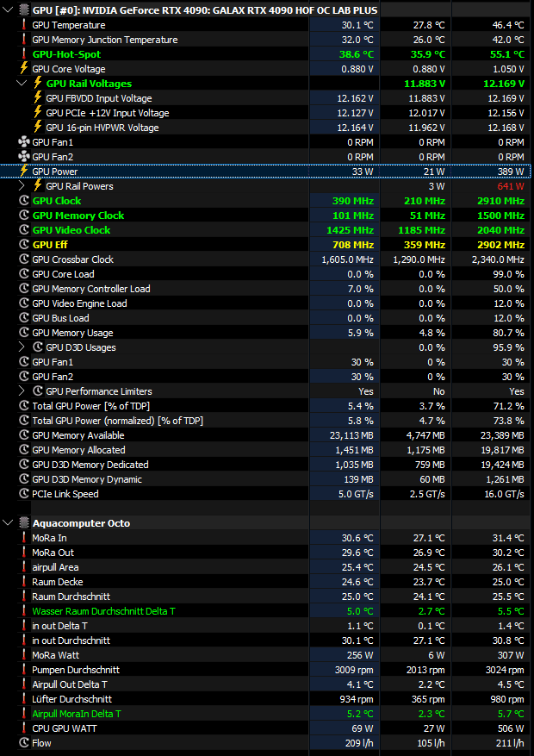Click the gauge icon beside GPU Memory Usage
The height and width of the screenshot is (756, 534).
[23, 333]
